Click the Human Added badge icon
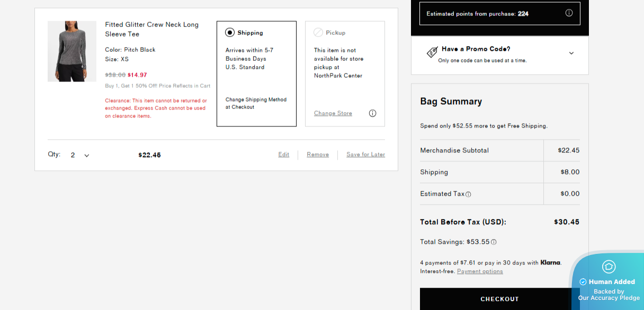Viewport: 644px width, 310px height. pos(609,267)
